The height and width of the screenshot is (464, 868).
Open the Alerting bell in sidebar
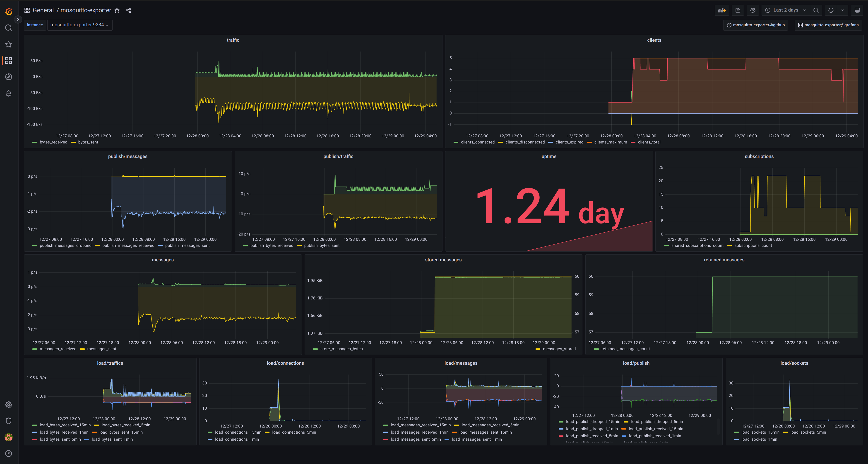click(9, 93)
